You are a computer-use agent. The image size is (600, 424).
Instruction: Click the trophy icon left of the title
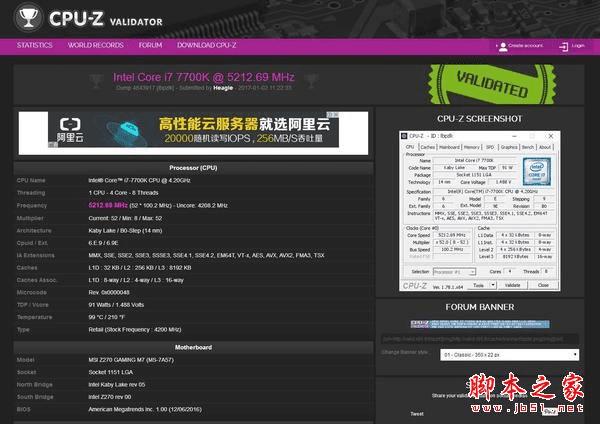tap(96, 81)
